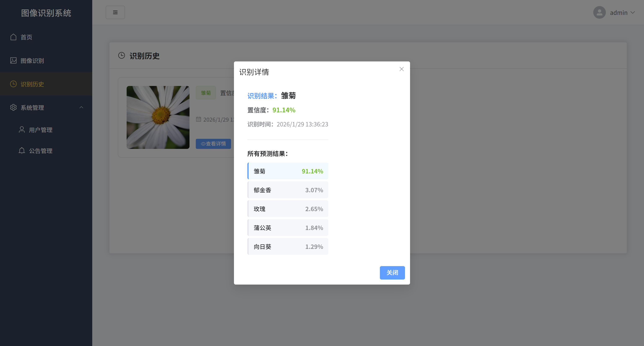
Task: Click the daisy flower thumbnail
Action: click(158, 117)
